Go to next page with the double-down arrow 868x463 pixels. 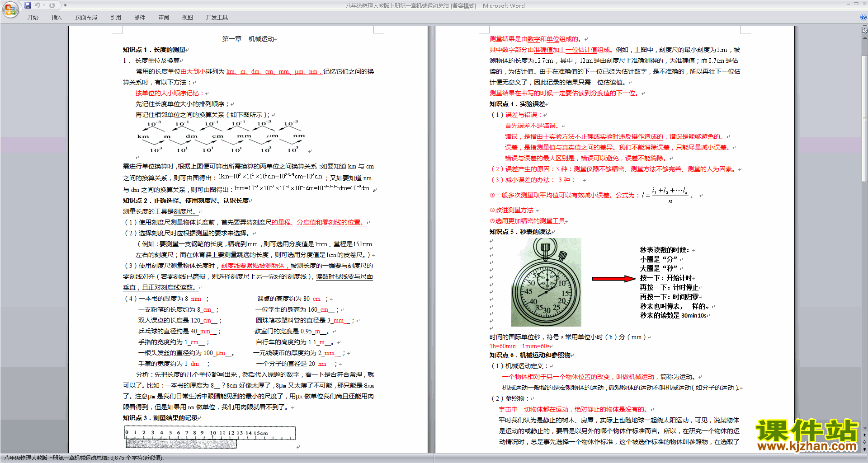click(864, 449)
